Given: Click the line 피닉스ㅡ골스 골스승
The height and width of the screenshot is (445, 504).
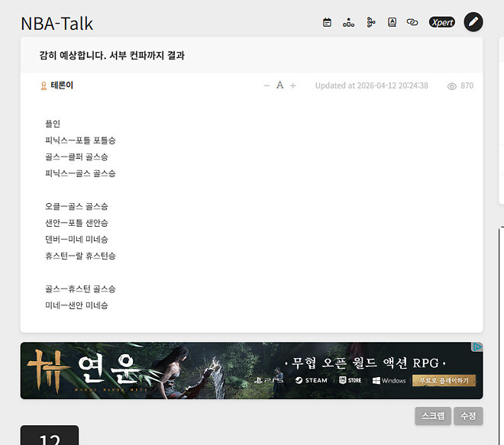Looking at the screenshot, I should 80,173.
